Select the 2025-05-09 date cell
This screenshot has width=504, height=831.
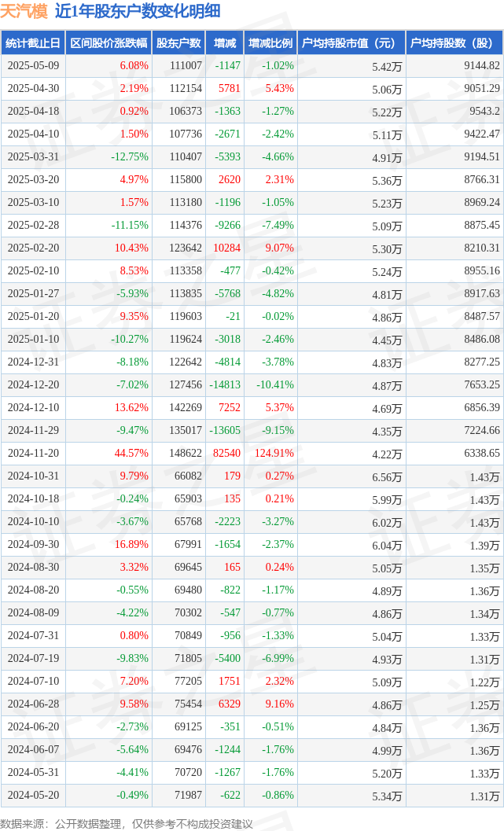tap(33, 66)
